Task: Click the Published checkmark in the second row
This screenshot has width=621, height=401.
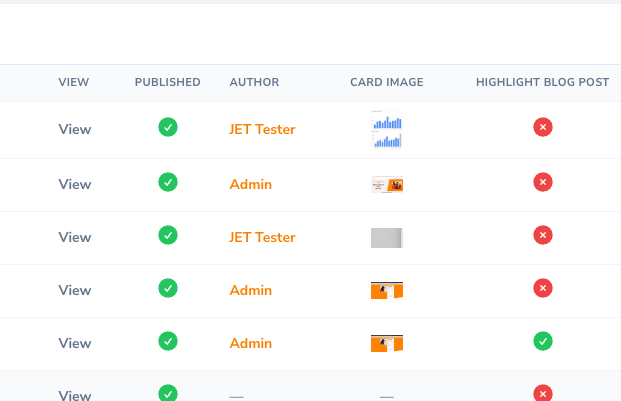Action: click(x=168, y=182)
